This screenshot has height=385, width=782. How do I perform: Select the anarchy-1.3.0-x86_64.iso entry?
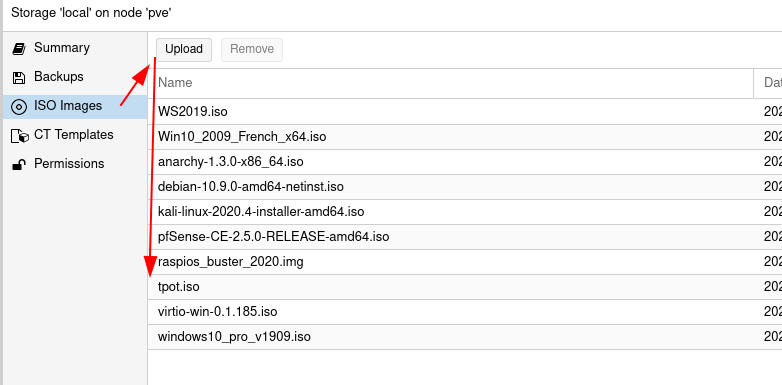(x=465, y=162)
